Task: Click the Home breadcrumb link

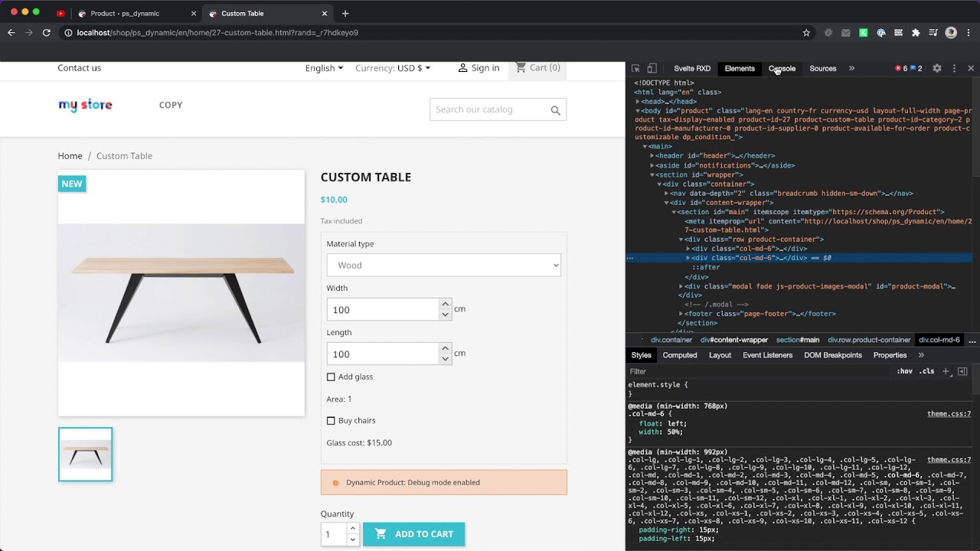Action: click(70, 156)
